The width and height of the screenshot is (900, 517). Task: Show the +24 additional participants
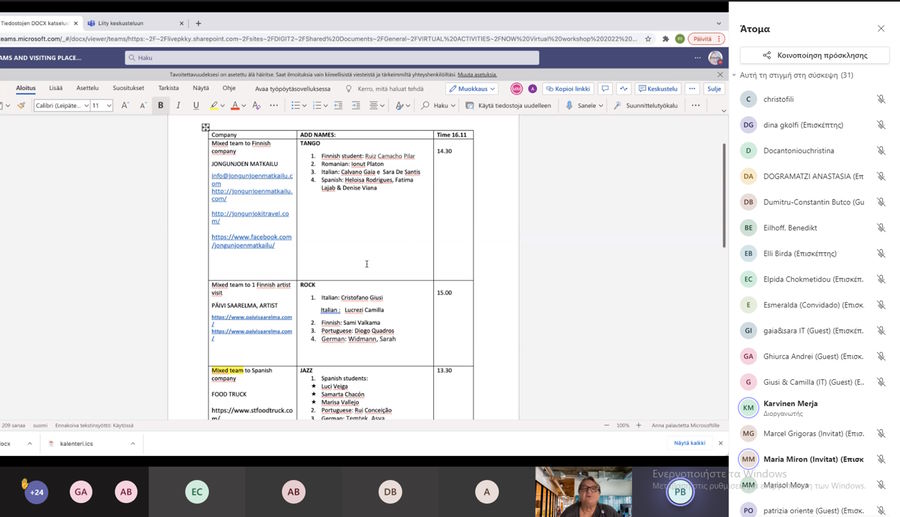(36, 492)
